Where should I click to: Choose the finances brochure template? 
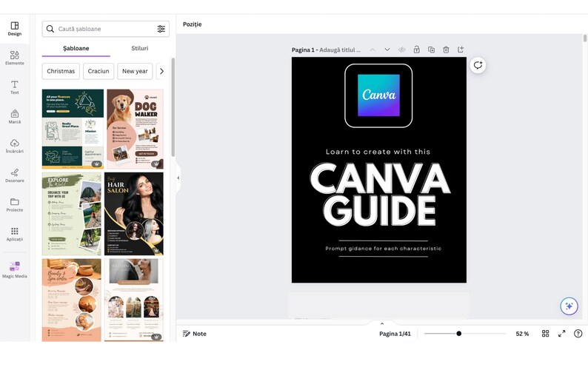[73, 129]
